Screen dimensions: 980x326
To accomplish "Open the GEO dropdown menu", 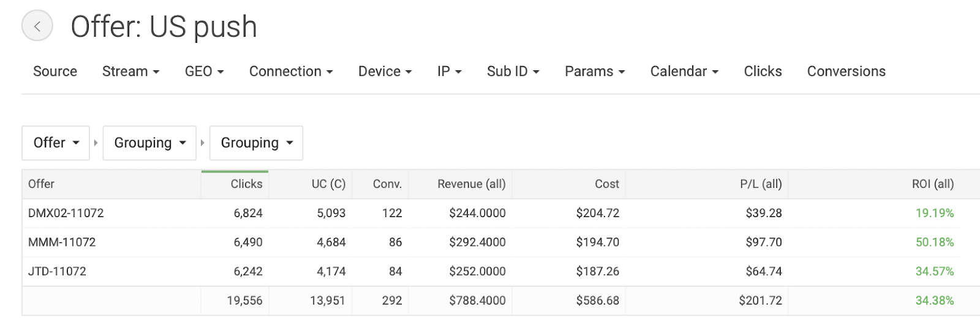I will [x=204, y=72].
